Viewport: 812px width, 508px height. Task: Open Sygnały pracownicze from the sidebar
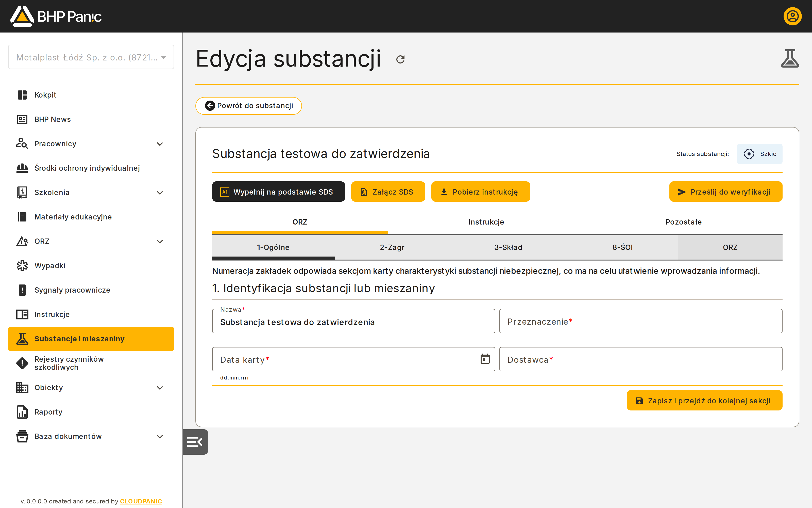point(91,290)
